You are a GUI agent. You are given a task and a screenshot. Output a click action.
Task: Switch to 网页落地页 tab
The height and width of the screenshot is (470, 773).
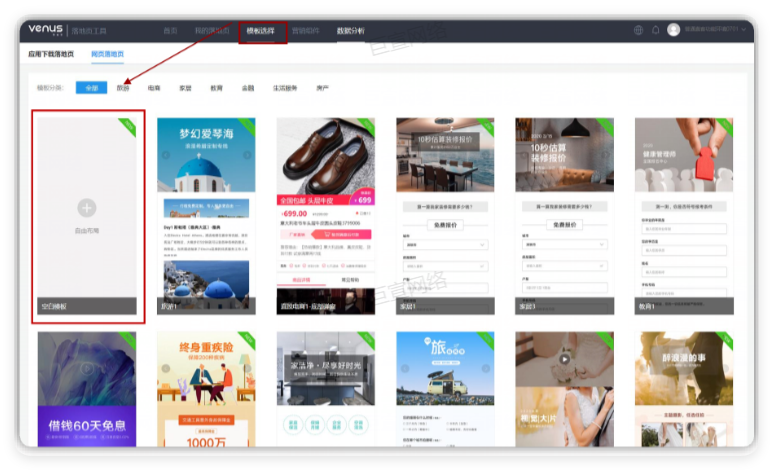point(107,54)
